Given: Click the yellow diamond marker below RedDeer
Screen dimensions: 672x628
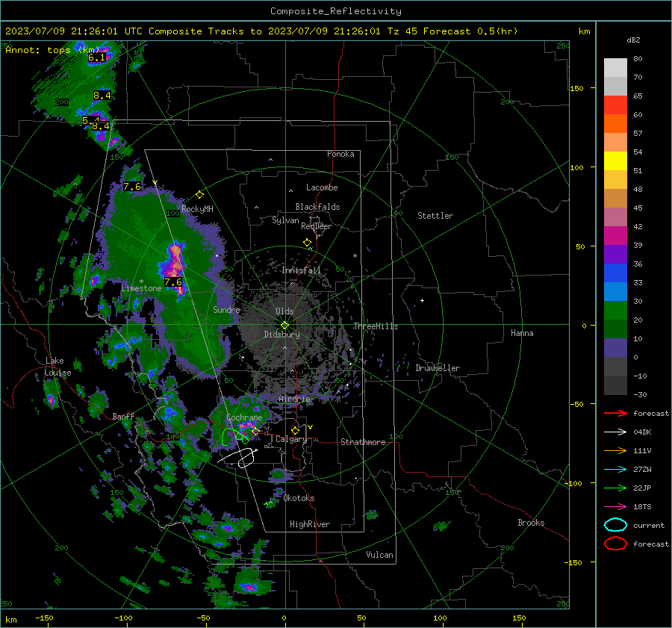Looking at the screenshot, I should pyautogui.click(x=307, y=243).
